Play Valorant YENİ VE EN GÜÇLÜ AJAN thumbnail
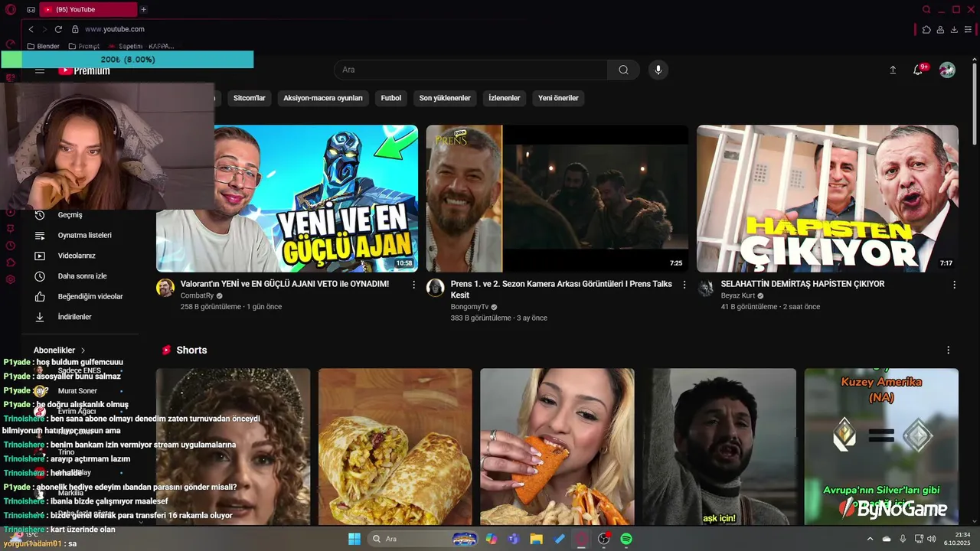 click(x=287, y=198)
